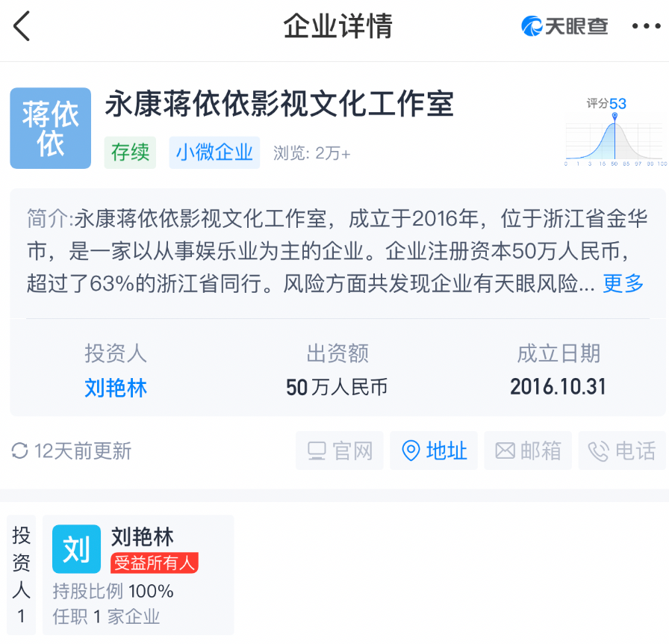Expand the company intro with 更多
The width and height of the screenshot is (669, 644).
tap(623, 284)
